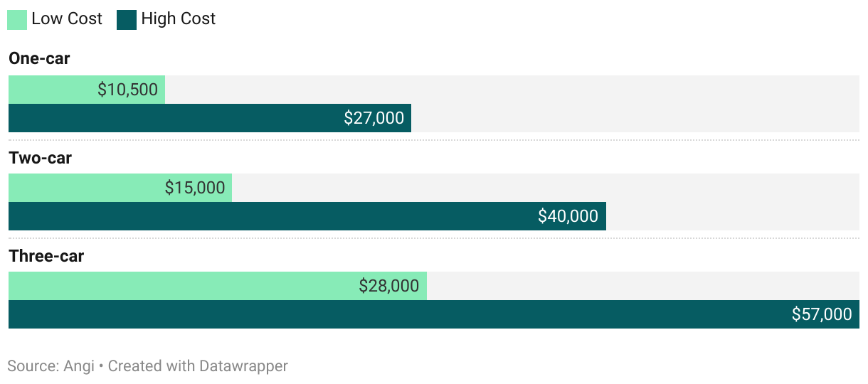
Task: Click the High Cost legend color swatch
Action: pyautogui.click(x=127, y=19)
